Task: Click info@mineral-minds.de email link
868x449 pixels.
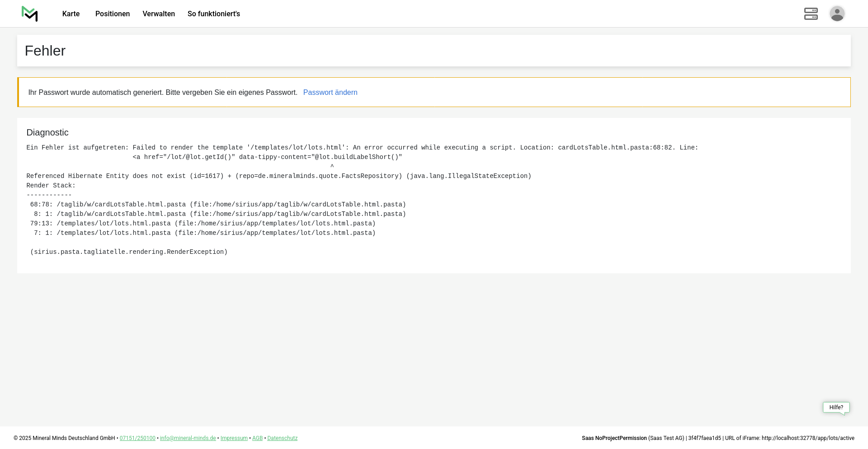Action: tap(188, 438)
